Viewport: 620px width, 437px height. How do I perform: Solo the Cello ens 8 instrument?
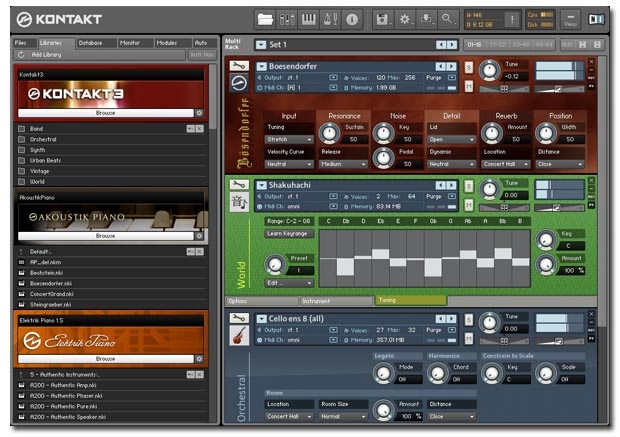(x=469, y=320)
